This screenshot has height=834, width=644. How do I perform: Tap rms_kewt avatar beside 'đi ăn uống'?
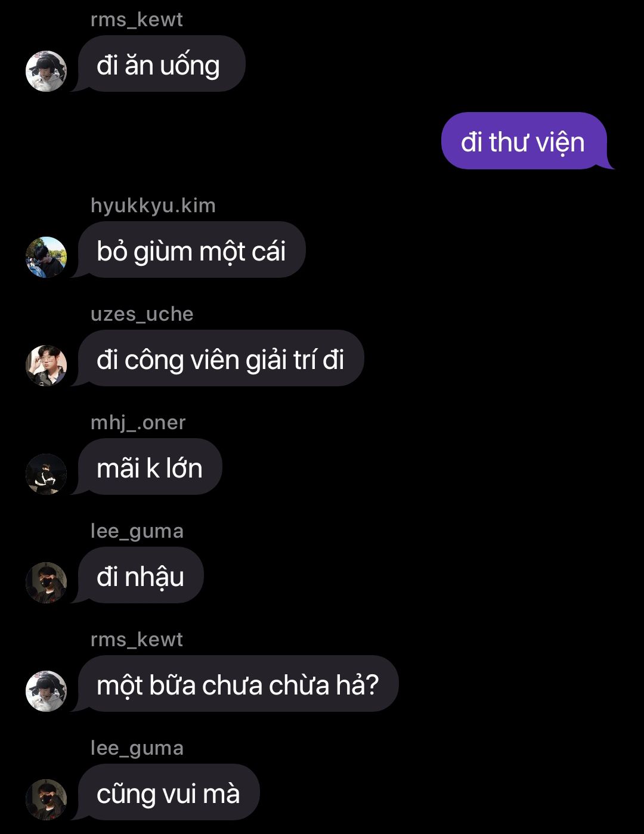tap(46, 71)
